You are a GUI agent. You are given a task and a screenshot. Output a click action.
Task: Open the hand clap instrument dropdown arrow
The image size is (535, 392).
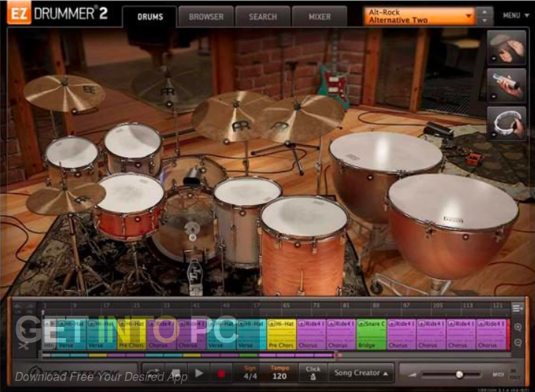tap(494, 59)
